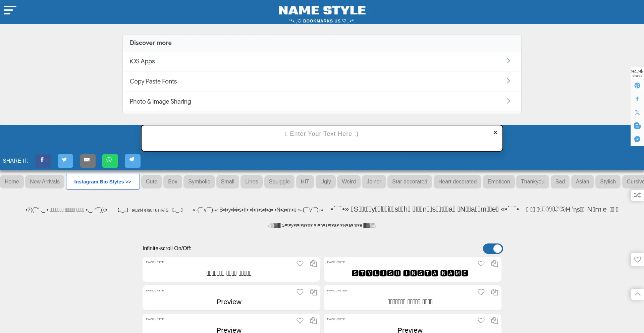Click the dot-joined S•t•y•l•i•s•h sample
The width and height of the screenshot is (644, 333).
258,210
